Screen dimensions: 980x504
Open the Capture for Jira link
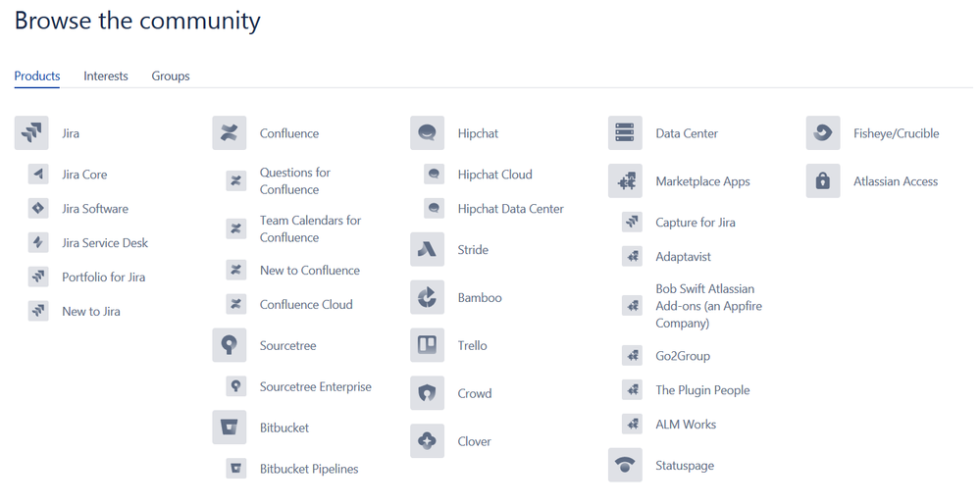click(x=696, y=223)
